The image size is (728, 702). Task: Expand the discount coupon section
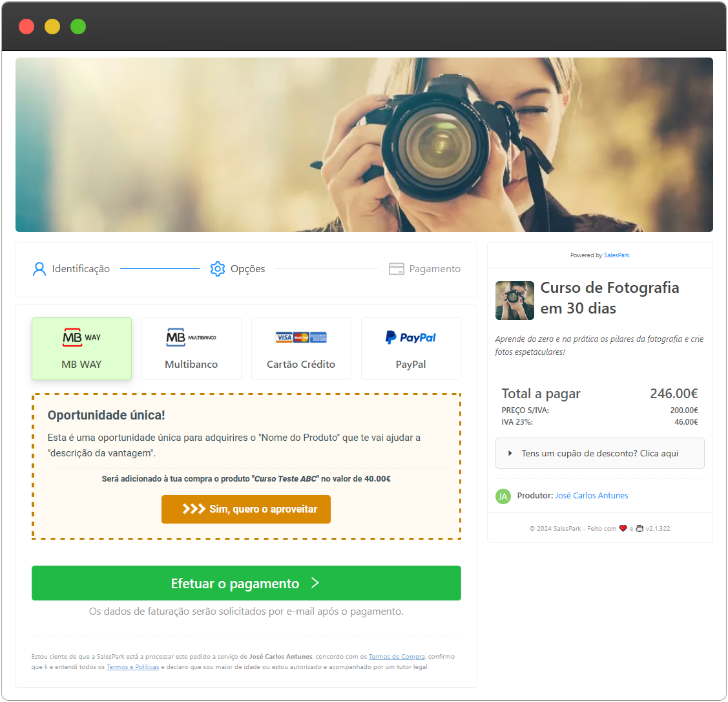(599, 453)
